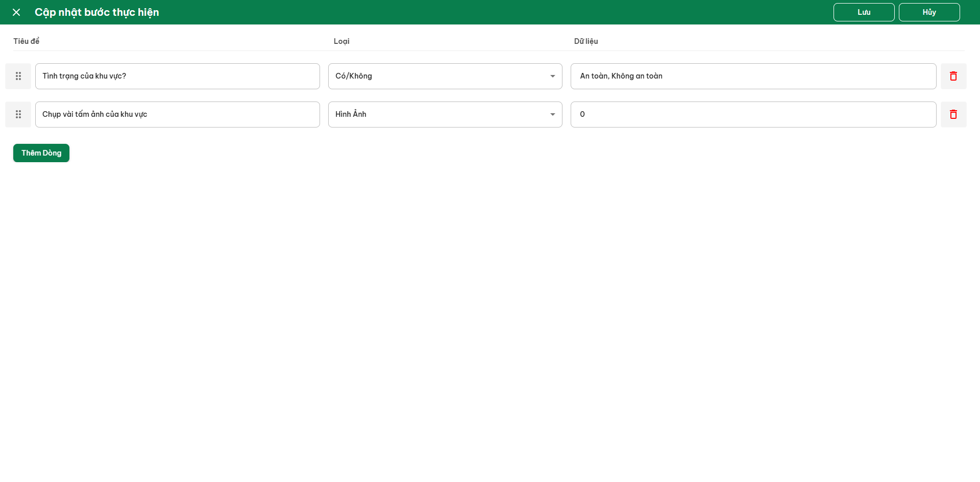Open the Có/Không type selector
The image size is (980, 482).
coord(439,76)
